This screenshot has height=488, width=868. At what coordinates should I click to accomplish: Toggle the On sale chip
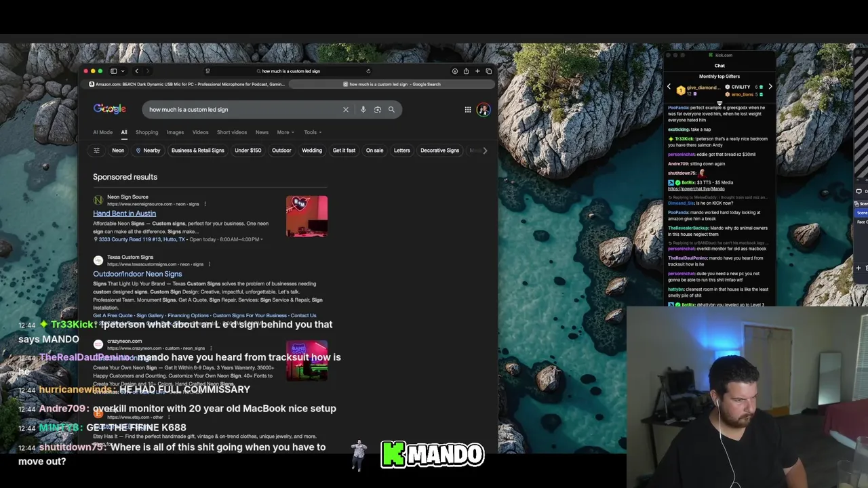coord(374,150)
